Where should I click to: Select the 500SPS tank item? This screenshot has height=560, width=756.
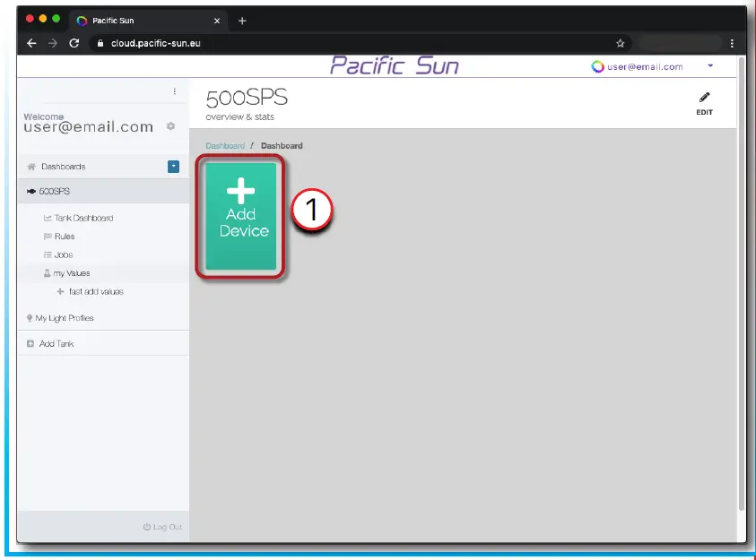(x=103, y=191)
